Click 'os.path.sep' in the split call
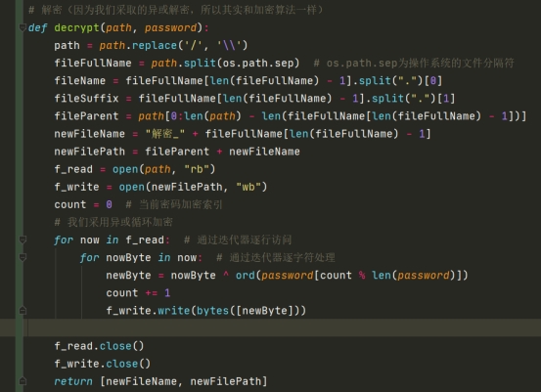This screenshot has height=392, width=541. 258,64
